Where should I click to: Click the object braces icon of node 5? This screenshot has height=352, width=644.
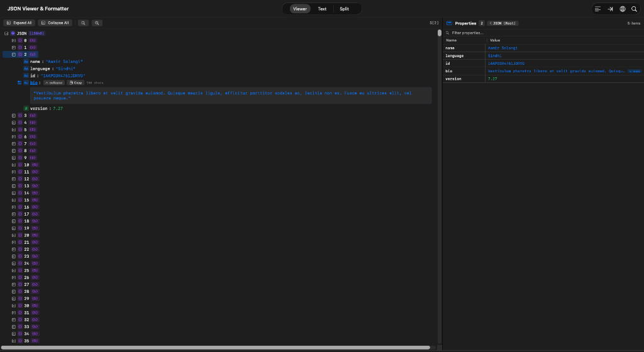tap(20, 129)
